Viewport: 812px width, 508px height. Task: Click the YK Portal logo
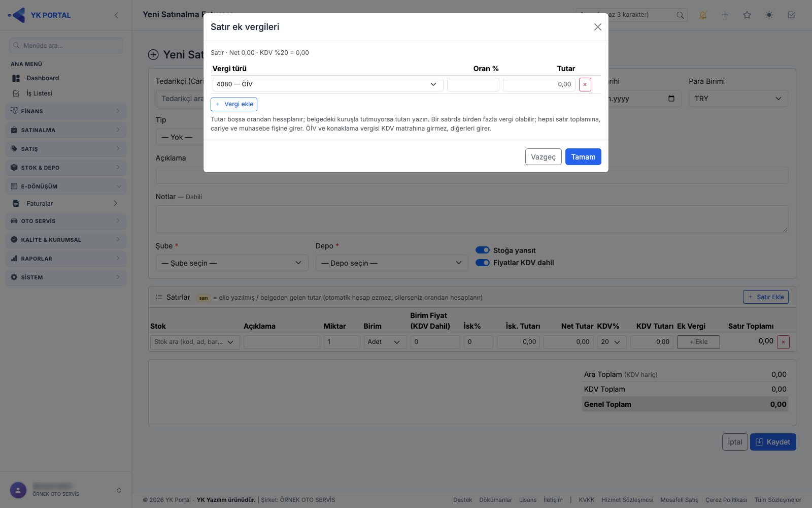pos(40,15)
